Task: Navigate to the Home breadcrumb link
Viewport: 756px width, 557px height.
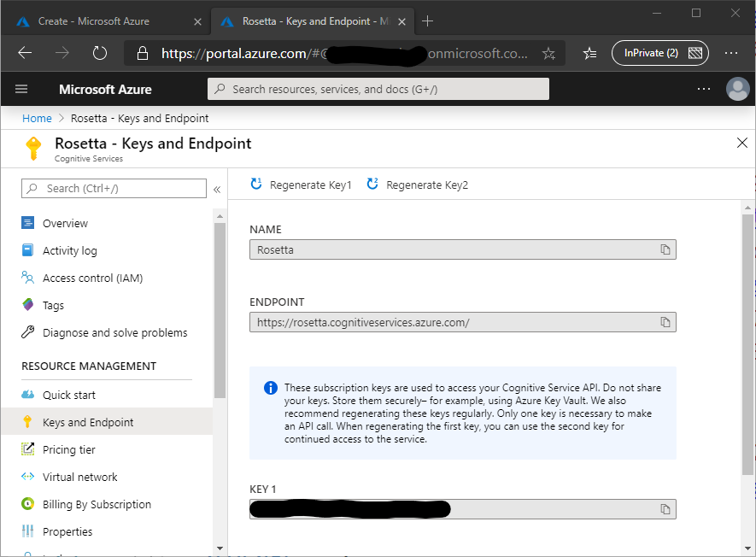Action: point(37,119)
